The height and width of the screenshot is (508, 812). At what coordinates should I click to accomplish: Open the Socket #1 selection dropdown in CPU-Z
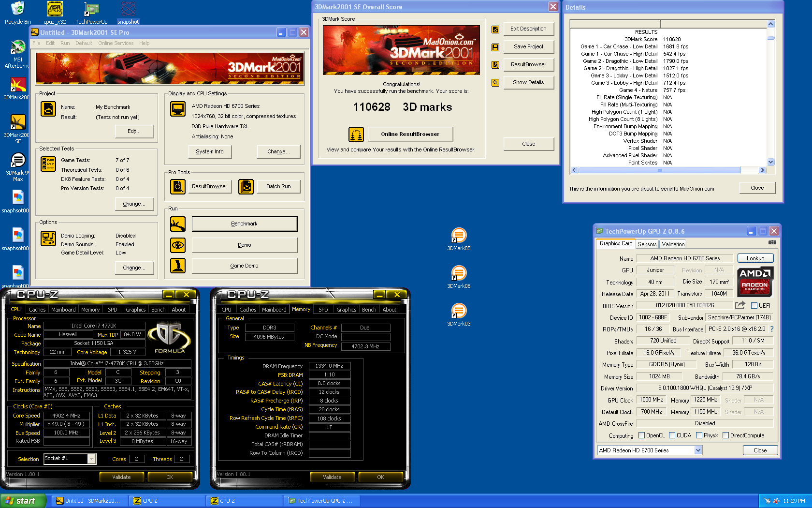[x=91, y=459]
